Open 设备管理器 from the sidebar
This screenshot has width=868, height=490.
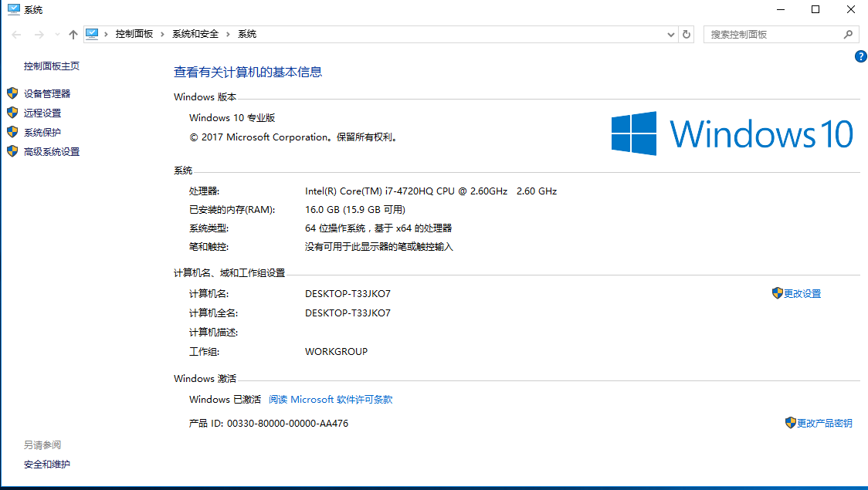47,93
